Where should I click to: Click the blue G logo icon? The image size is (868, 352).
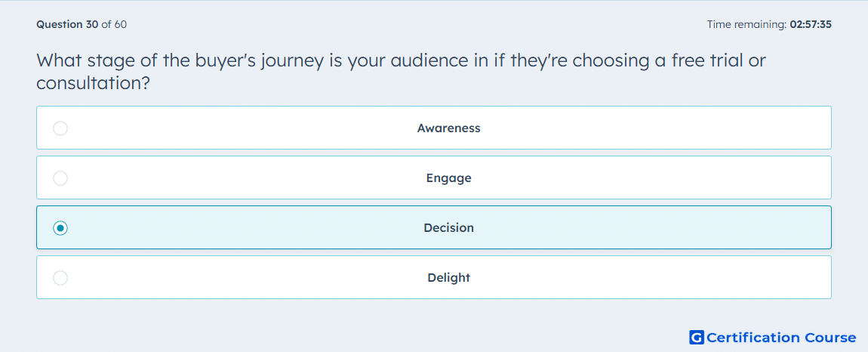click(697, 337)
